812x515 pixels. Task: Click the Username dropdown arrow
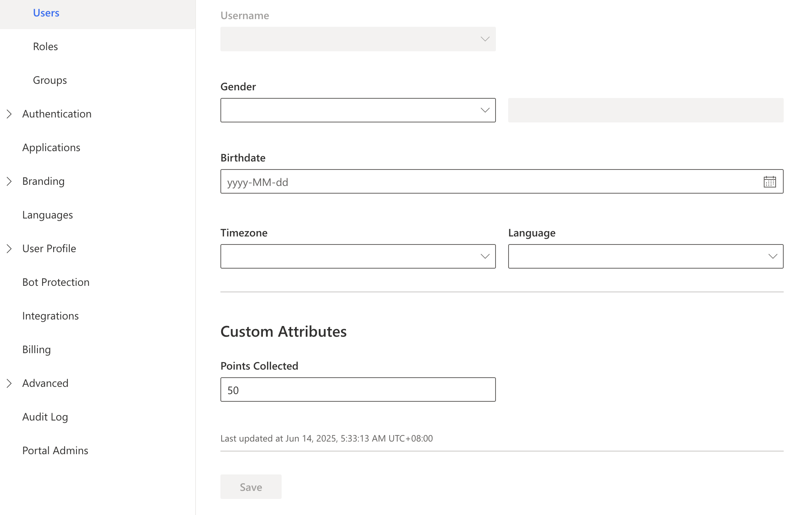click(x=485, y=39)
